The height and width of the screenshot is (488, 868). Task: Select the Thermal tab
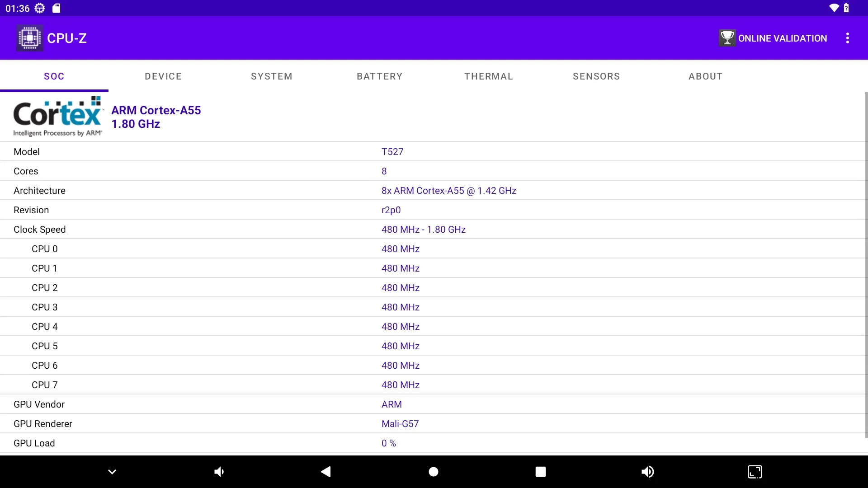(x=489, y=76)
